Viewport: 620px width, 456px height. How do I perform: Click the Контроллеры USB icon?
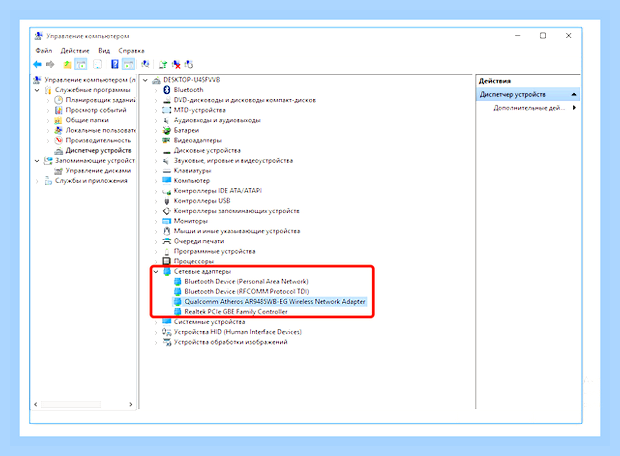[166, 201]
